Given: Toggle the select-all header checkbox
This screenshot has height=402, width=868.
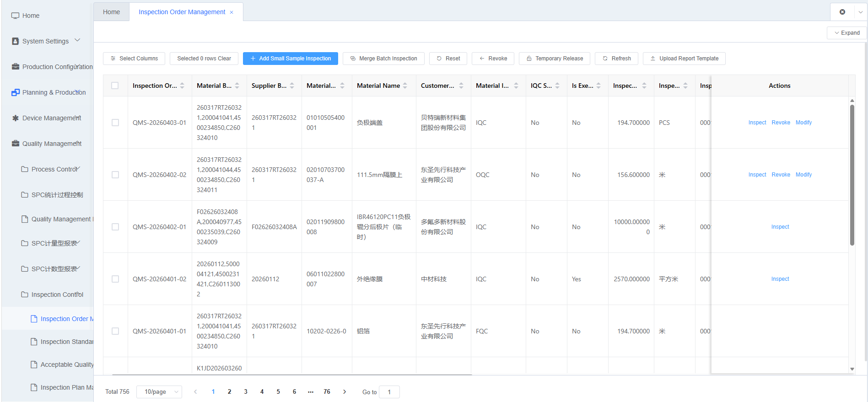Looking at the screenshot, I should [115, 86].
